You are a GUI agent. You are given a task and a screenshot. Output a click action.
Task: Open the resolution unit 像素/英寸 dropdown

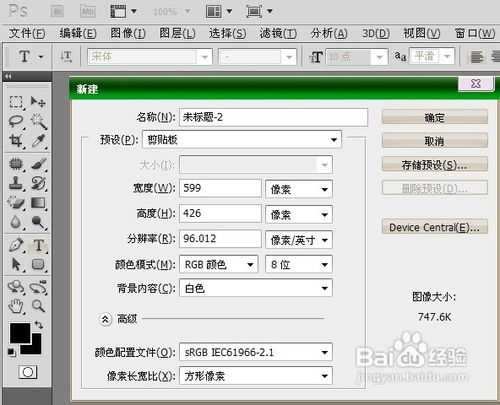tap(299, 240)
